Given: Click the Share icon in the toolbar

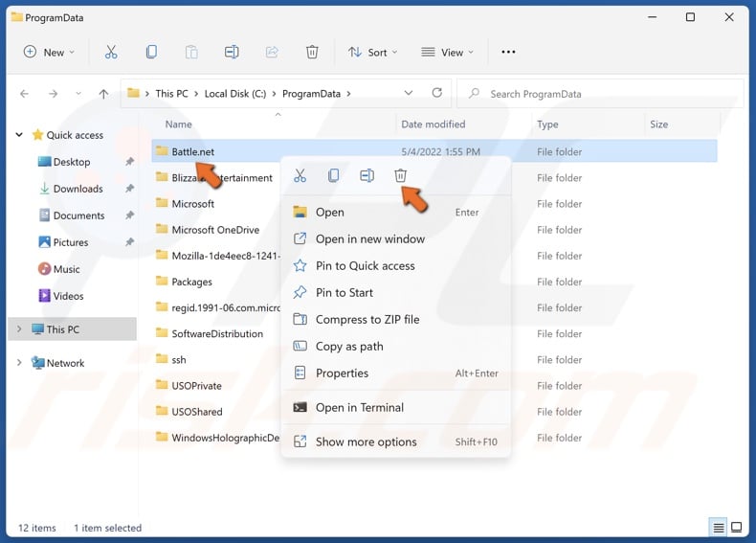Looking at the screenshot, I should click(x=272, y=52).
